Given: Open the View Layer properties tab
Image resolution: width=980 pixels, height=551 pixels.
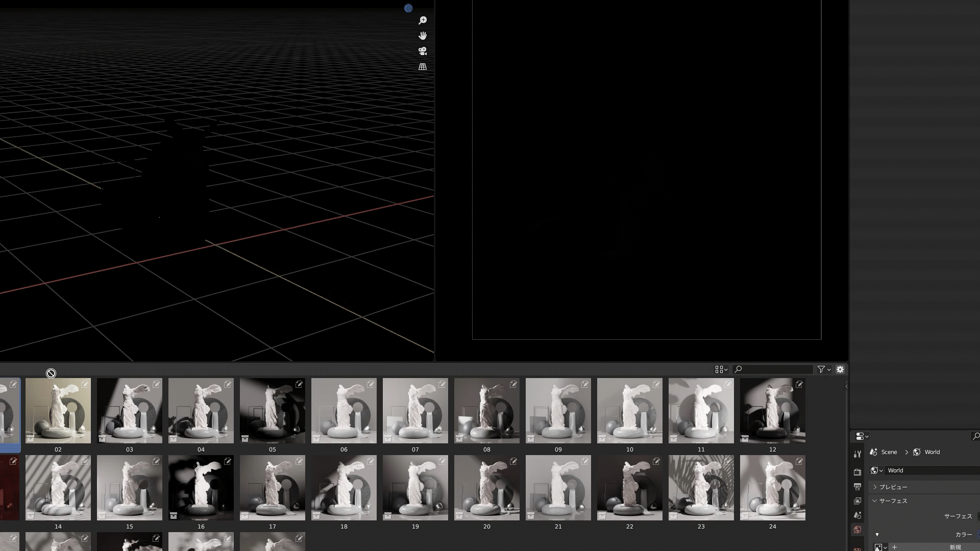Looking at the screenshot, I should pos(857,501).
